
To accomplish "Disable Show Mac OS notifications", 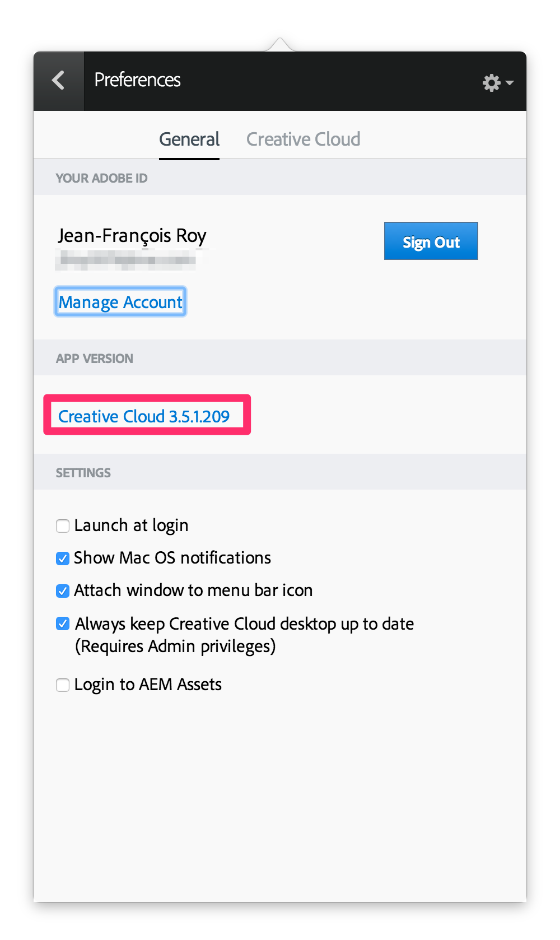I will 63,559.
